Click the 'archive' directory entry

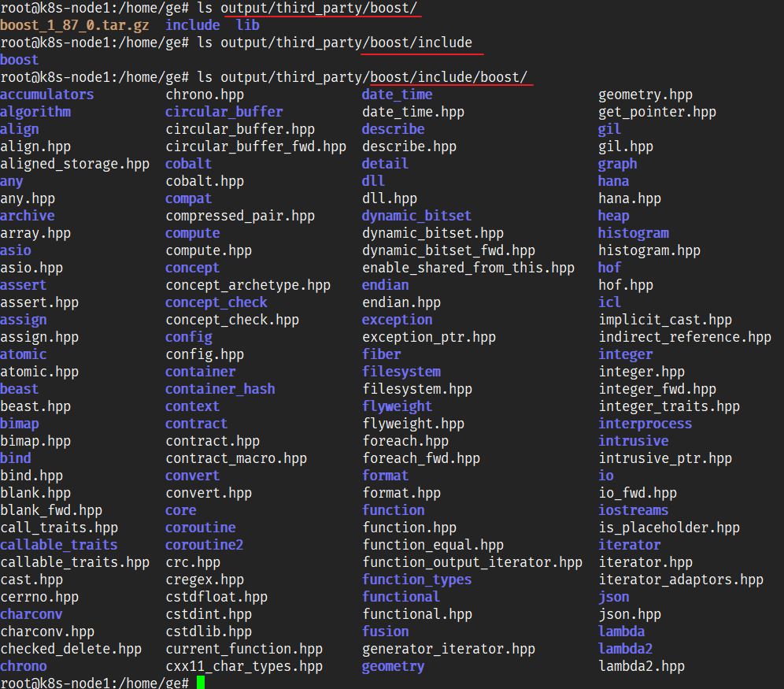[x=28, y=216]
